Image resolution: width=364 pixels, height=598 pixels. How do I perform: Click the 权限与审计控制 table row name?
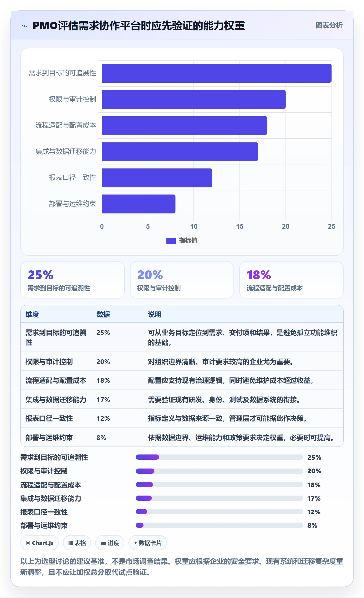(49, 362)
